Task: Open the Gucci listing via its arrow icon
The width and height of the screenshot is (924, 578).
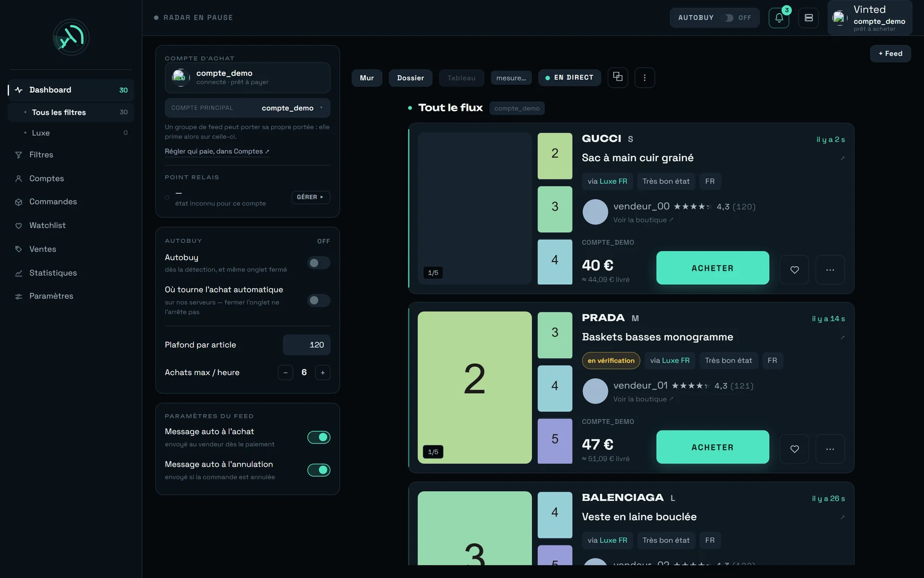Action: [x=843, y=158]
